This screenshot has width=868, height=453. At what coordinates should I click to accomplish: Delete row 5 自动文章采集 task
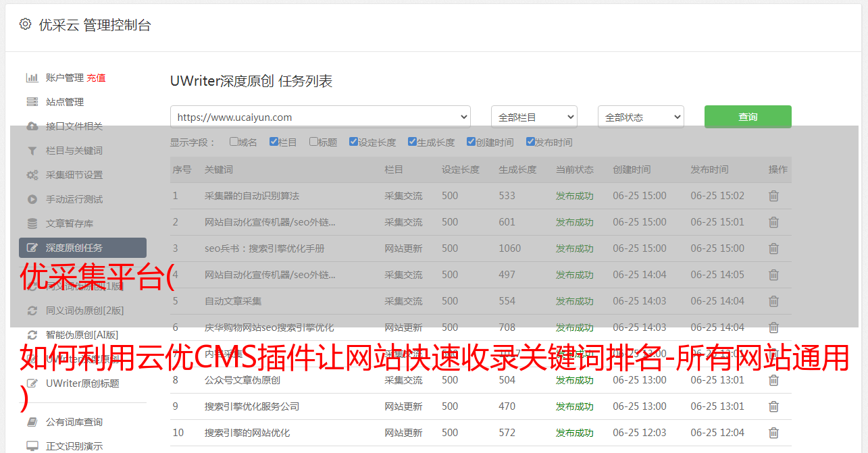(773, 301)
